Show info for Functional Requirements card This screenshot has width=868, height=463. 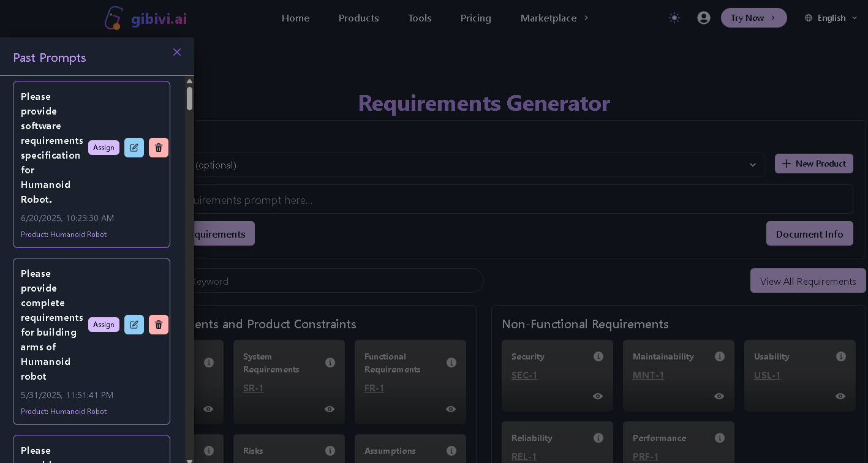tap(451, 363)
